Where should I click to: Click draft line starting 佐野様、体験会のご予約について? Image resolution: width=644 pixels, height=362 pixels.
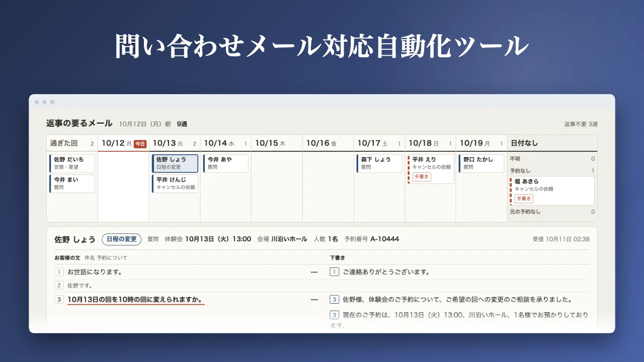pos(457,300)
